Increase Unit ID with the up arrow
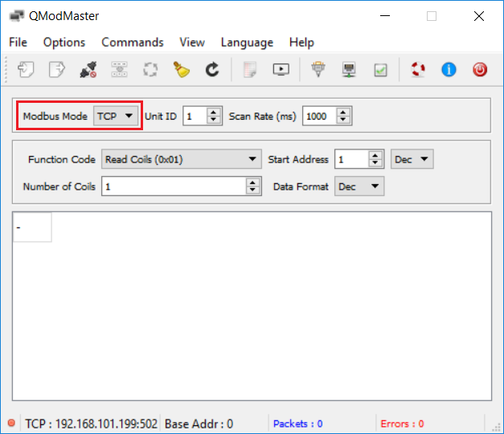The width and height of the screenshot is (504, 434). point(214,112)
